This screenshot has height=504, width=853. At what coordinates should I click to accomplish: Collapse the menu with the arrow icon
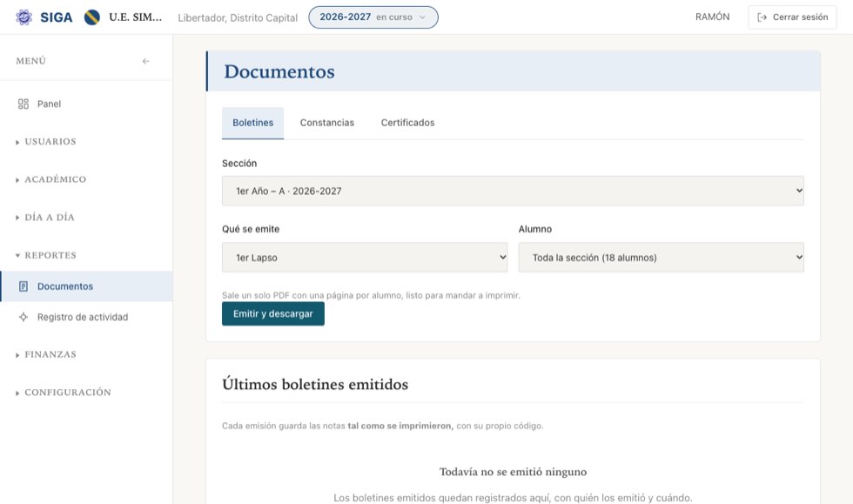pyautogui.click(x=146, y=61)
